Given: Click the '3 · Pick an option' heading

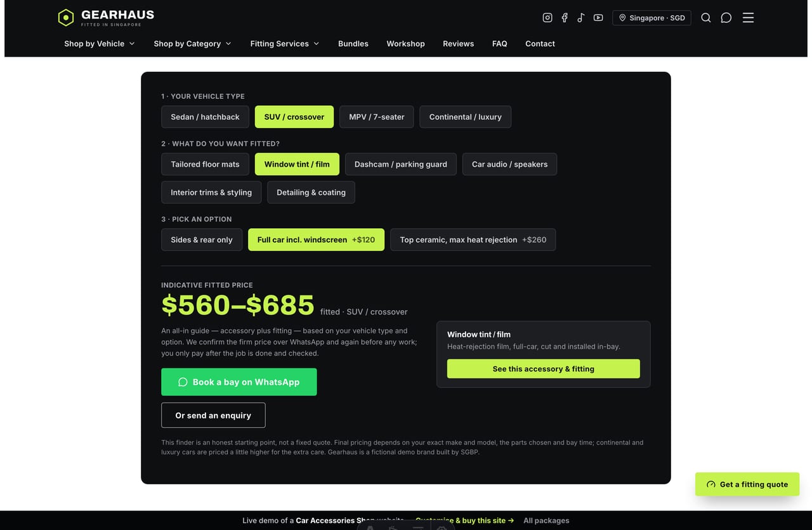Looking at the screenshot, I should [x=197, y=219].
